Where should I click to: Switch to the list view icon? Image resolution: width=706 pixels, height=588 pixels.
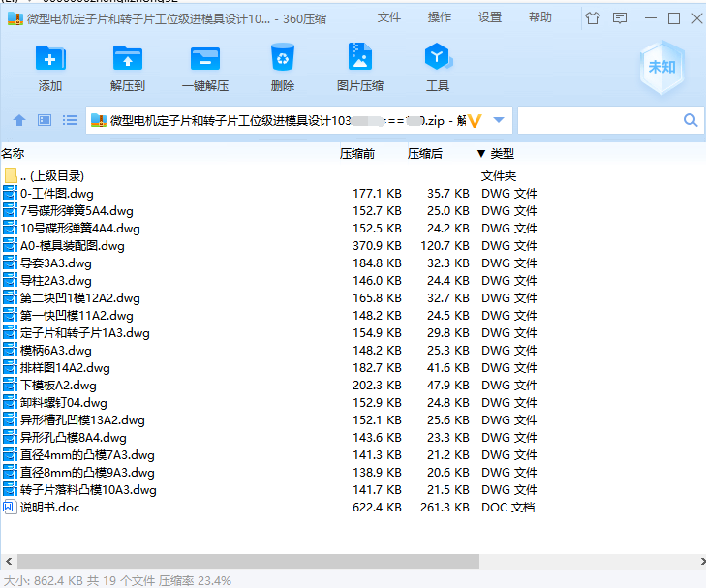[70, 120]
